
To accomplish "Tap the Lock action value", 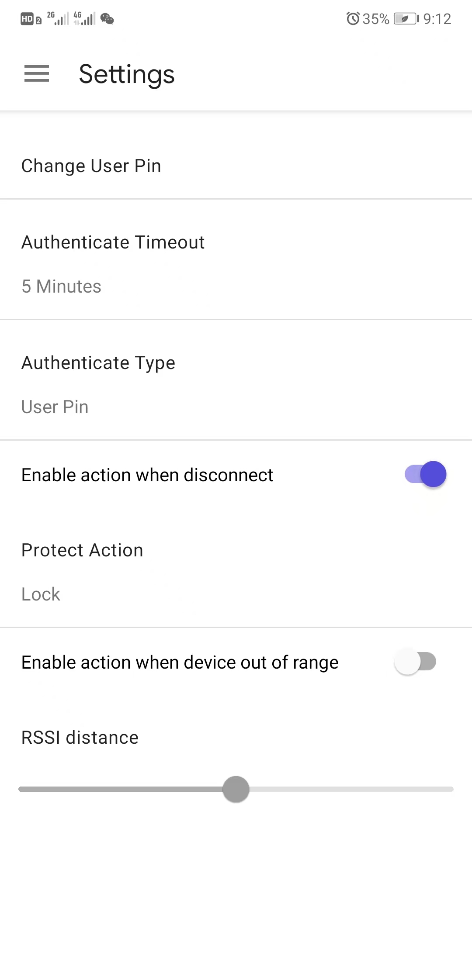I will point(41,594).
